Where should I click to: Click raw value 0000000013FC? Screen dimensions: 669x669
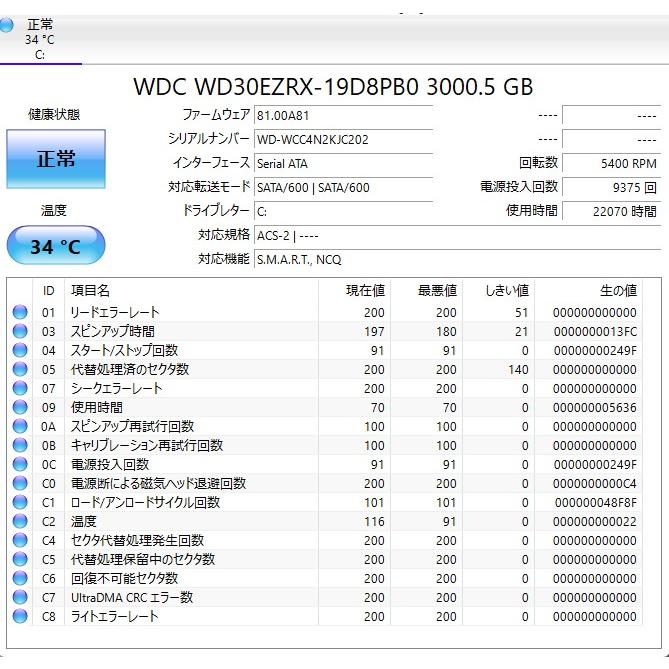pyautogui.click(x=595, y=332)
